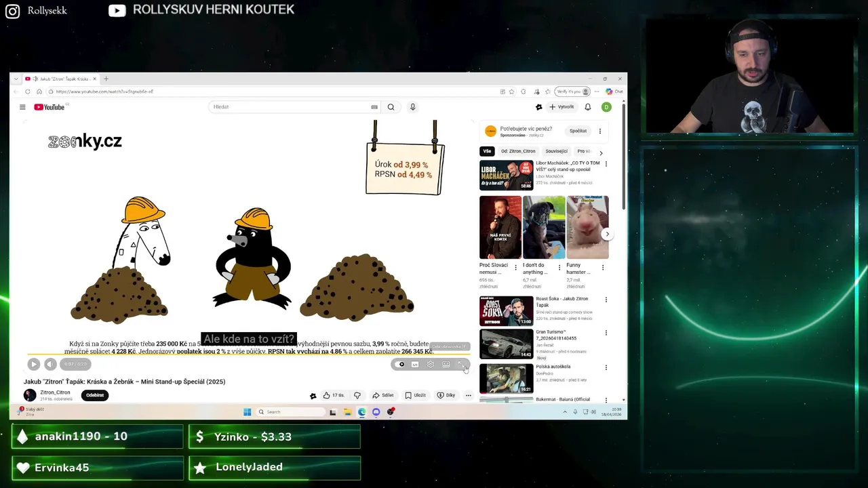Viewport: 868px width, 488px height.
Task: Go back in the browser toolbar
Action: [16, 91]
